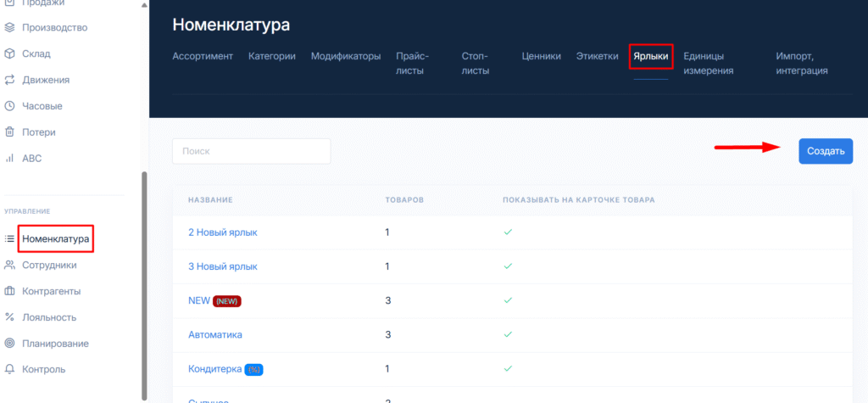Image resolution: width=868 pixels, height=403 pixels.
Task: Open Производство in the sidebar
Action: pos(55,28)
